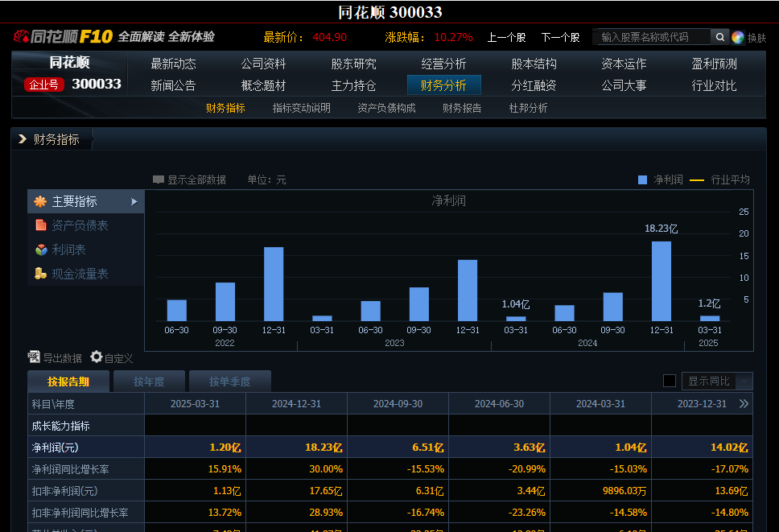Click the 18.23亿 bar in chart
Viewport: 779px width, 532px height.
[x=662, y=281]
